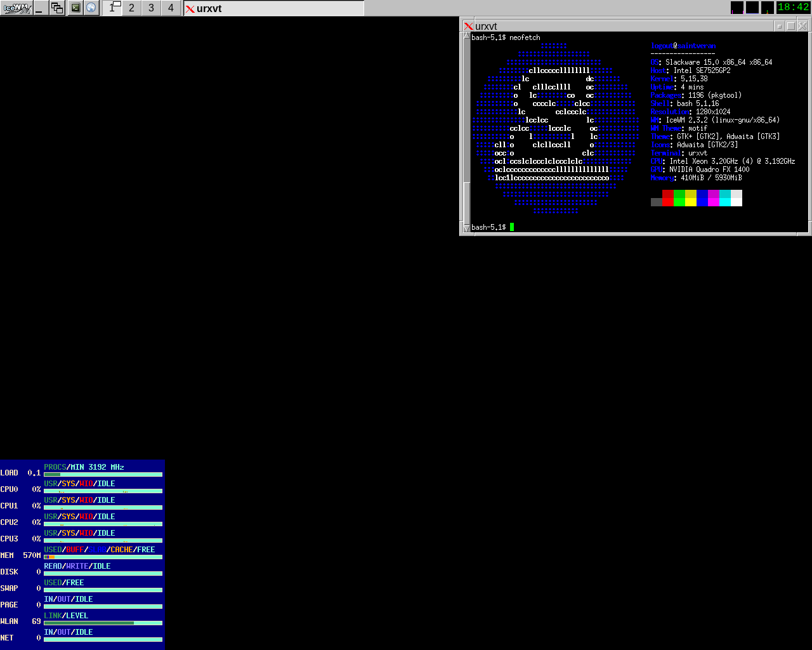
Task: Maximize the urxvt terminal window
Action: pyautogui.click(x=790, y=26)
